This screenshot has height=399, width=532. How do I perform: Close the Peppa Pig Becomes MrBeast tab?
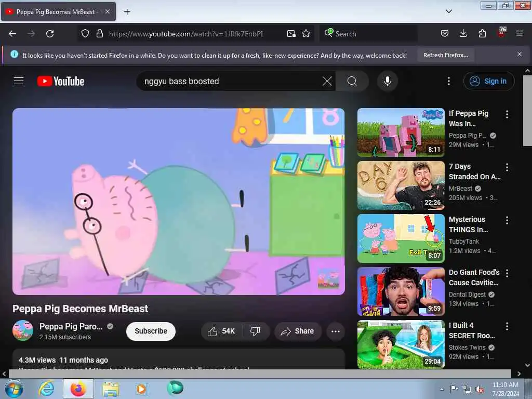point(108,11)
